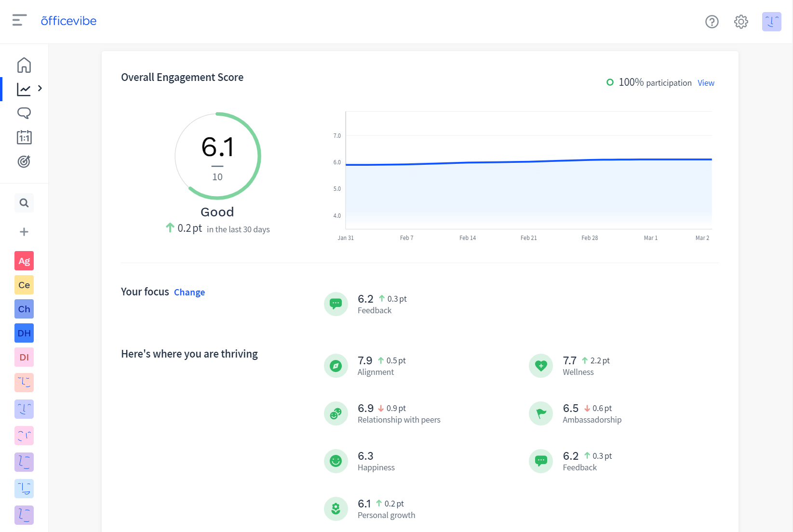Select the Ag team avatar
Viewport: 793px width, 532px height.
[24, 261]
